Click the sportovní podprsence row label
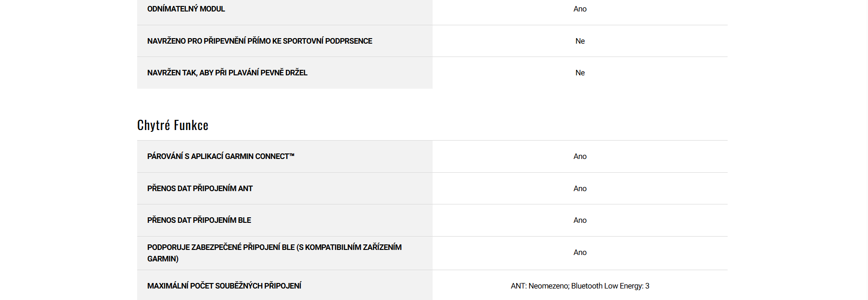The width and height of the screenshot is (868, 300). [259, 41]
